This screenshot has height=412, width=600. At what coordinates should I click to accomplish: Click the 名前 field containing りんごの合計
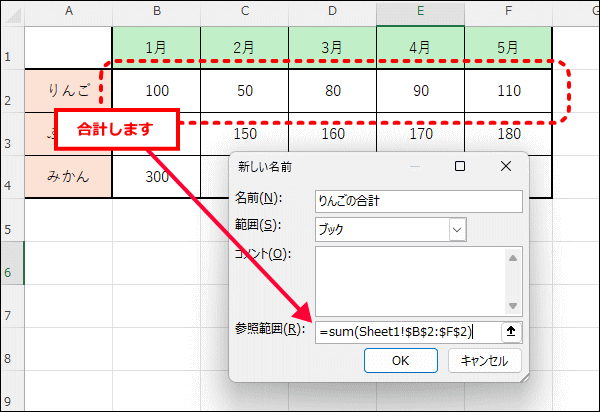point(419,201)
